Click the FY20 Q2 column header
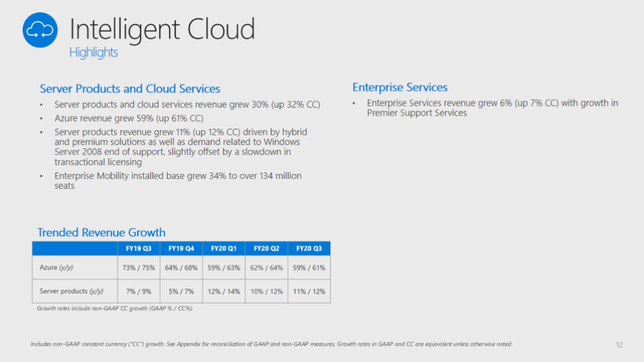This screenshot has width=644, height=362. click(267, 248)
